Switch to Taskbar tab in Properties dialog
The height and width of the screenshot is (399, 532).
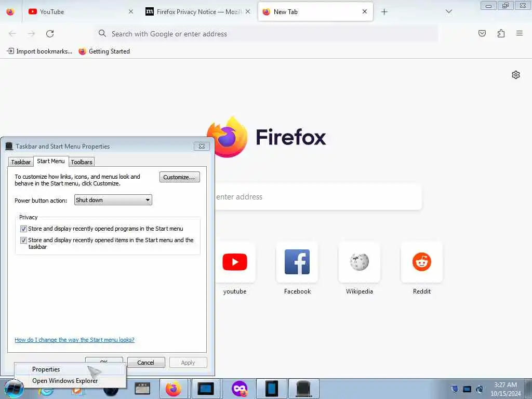[x=21, y=162]
